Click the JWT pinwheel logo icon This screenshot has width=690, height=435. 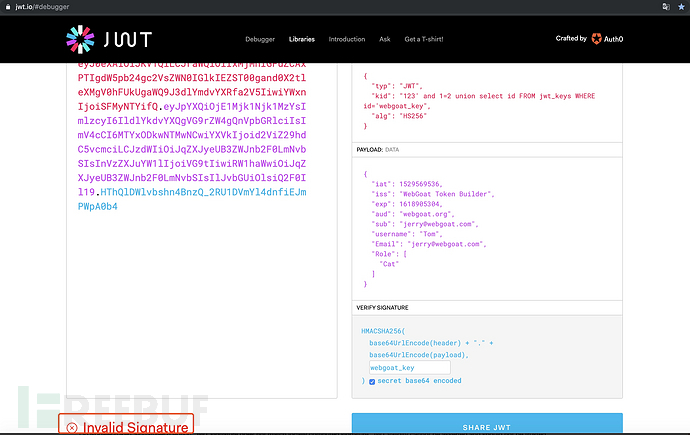(x=80, y=39)
